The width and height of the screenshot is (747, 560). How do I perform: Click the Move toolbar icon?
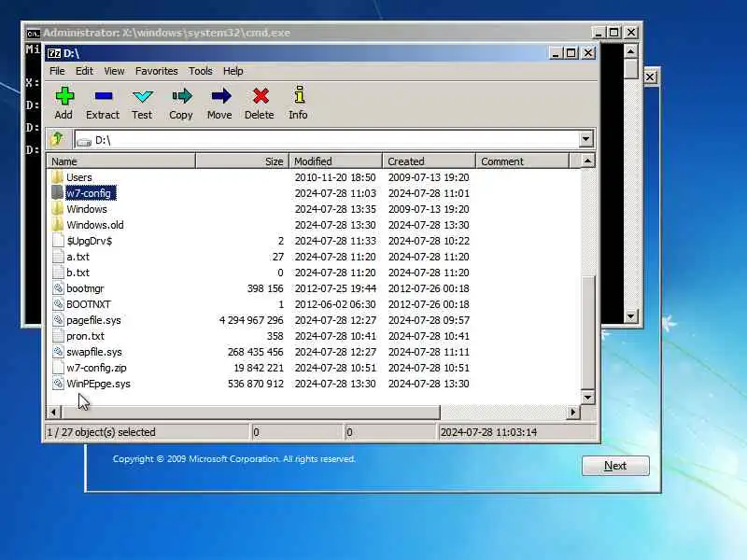[220, 96]
